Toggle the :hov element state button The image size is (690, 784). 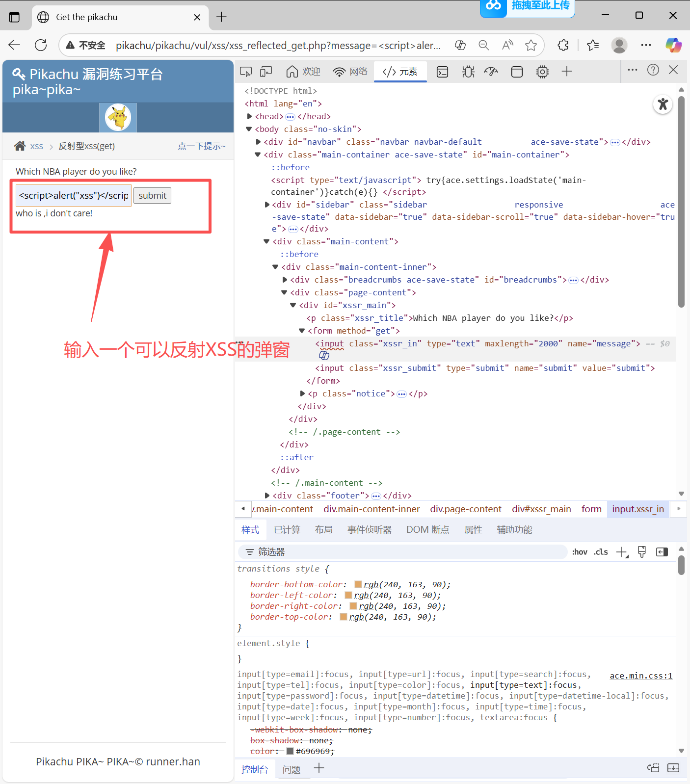click(x=580, y=552)
